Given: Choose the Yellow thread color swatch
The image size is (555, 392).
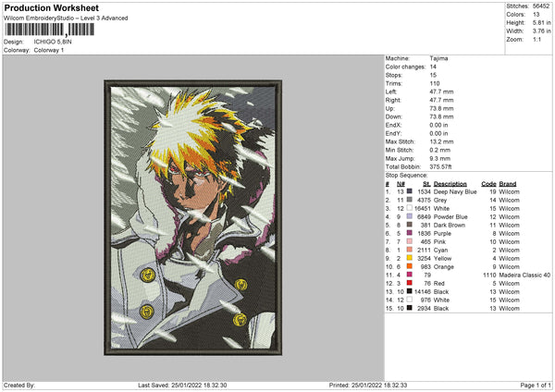Looking at the screenshot, I should (x=409, y=258).
